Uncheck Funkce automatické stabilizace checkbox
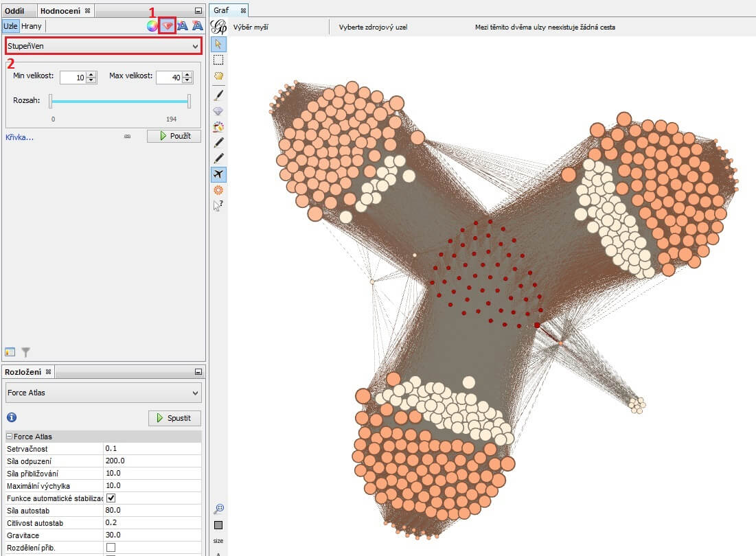Viewport: 756px width, 556px height. point(111,498)
